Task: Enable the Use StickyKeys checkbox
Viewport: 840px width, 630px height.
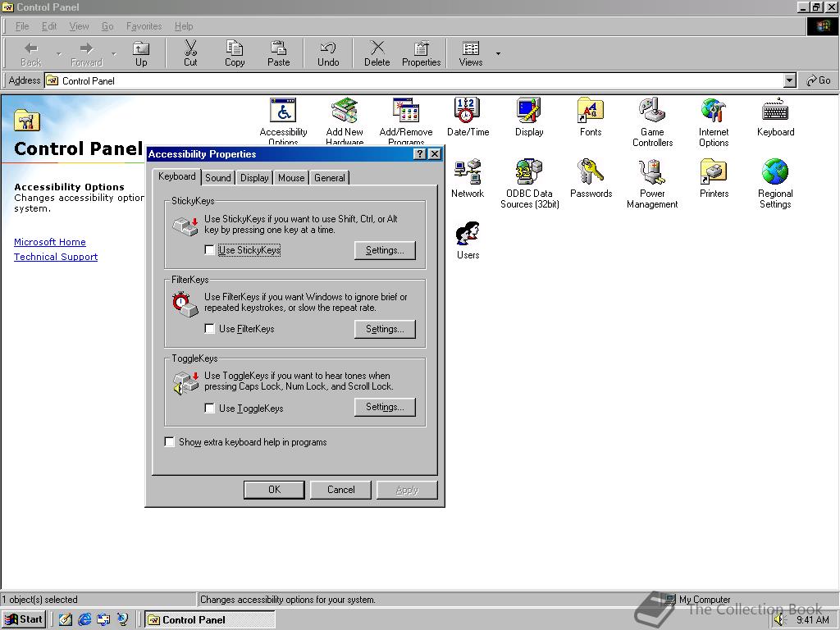Action: coord(209,249)
